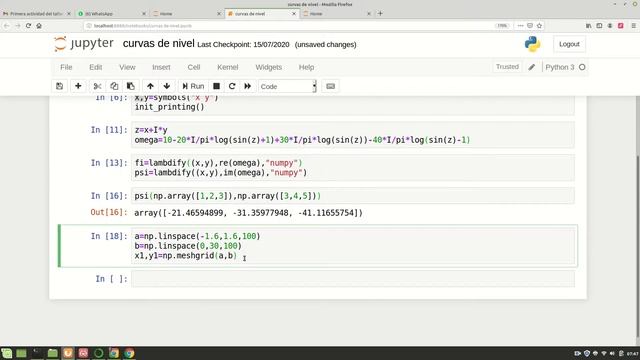640x360 pixels.
Task: Click in the In [16] psi cell
Action: 353,196
